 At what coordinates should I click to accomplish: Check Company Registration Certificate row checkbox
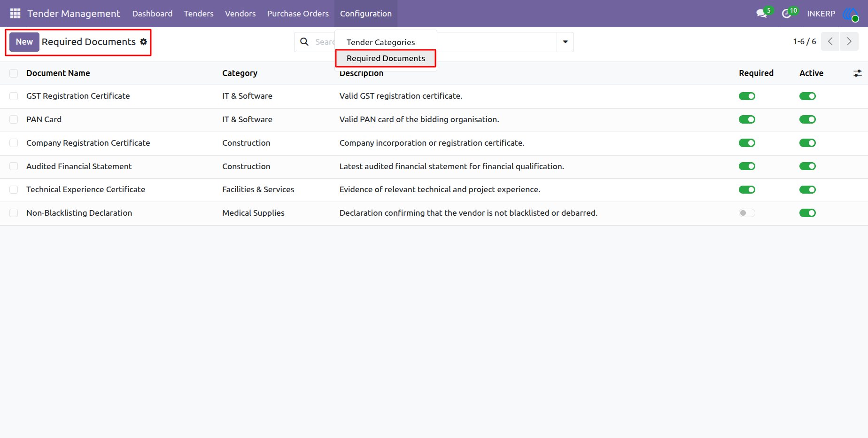14,143
